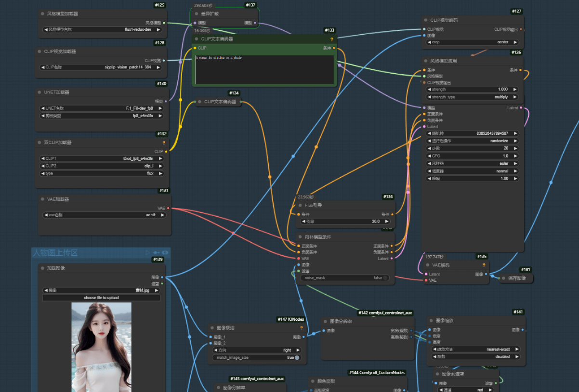Open the crop center dropdown in CLIP视觉编码
579x392 pixels.
click(473, 42)
